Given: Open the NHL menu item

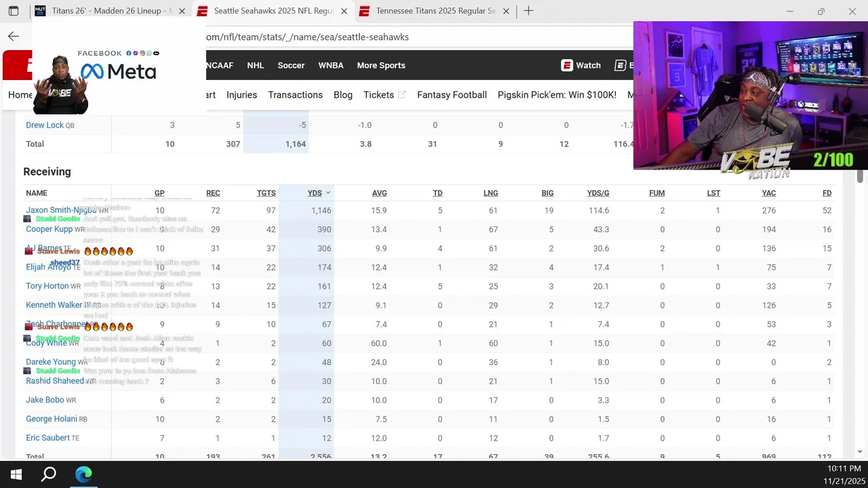Looking at the screenshot, I should [x=256, y=65].
